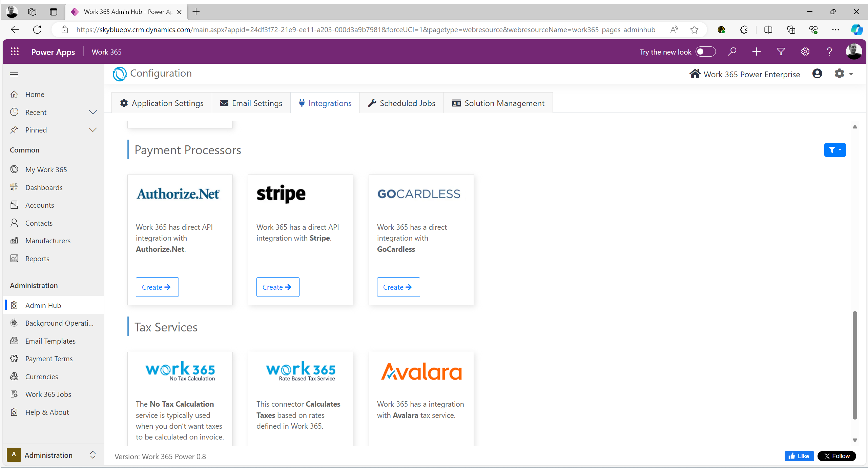Open the gear dropdown next to profile

coord(843,74)
